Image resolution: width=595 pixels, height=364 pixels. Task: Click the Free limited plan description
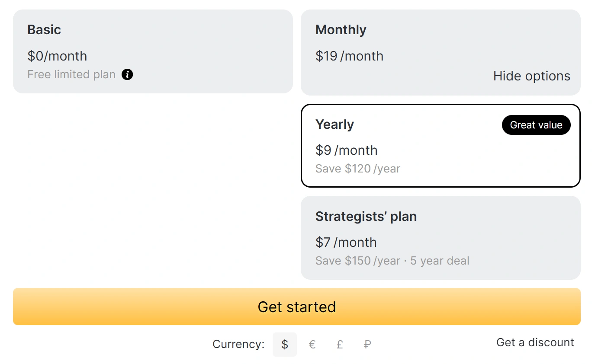coord(71,74)
